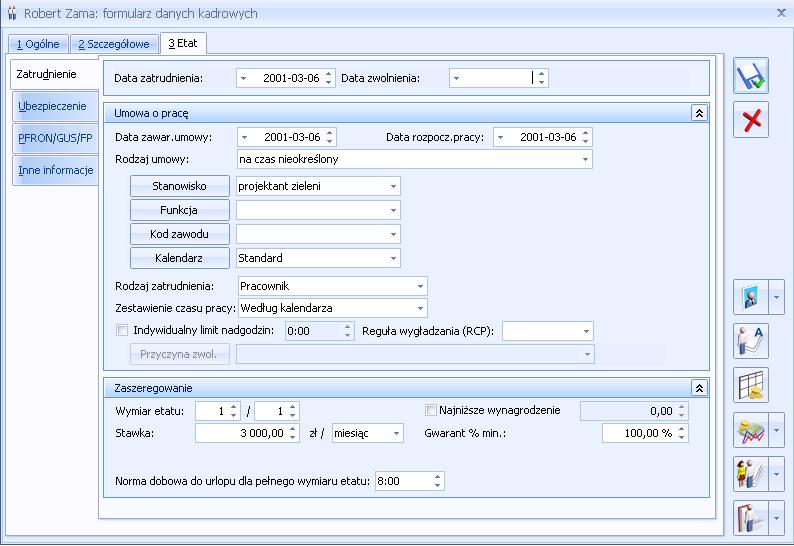Expand the Rodzaj zatrudnienia dropdown
This screenshot has height=546, width=794.
[x=420, y=286]
